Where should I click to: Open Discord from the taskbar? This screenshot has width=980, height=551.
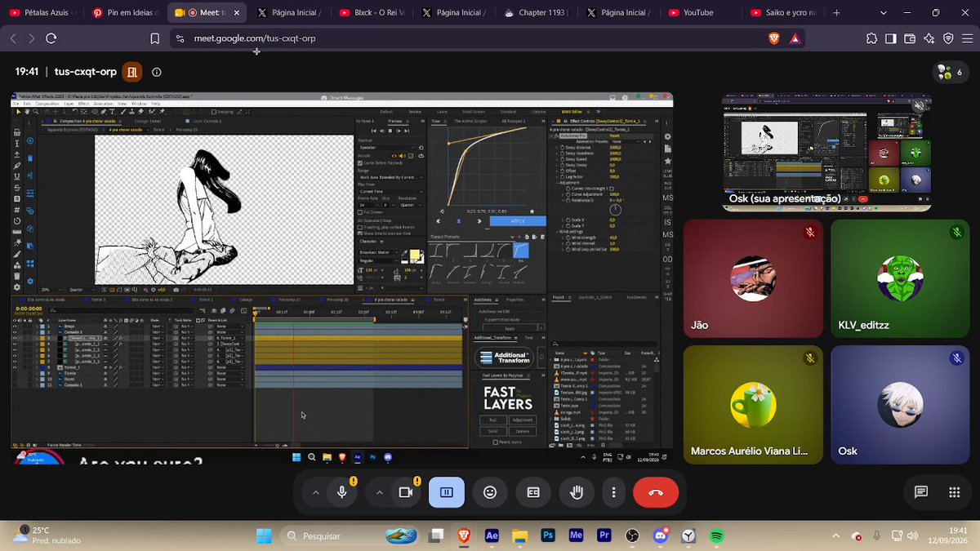[x=661, y=535]
